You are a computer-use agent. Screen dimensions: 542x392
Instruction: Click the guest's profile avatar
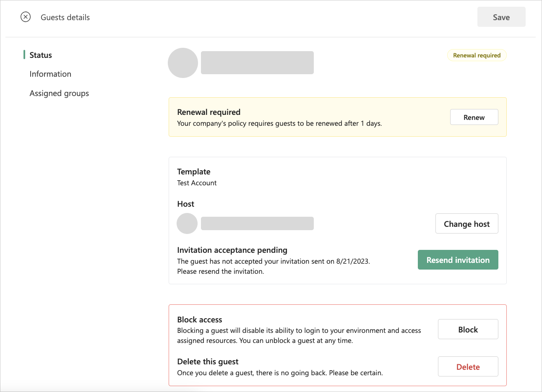click(x=183, y=63)
